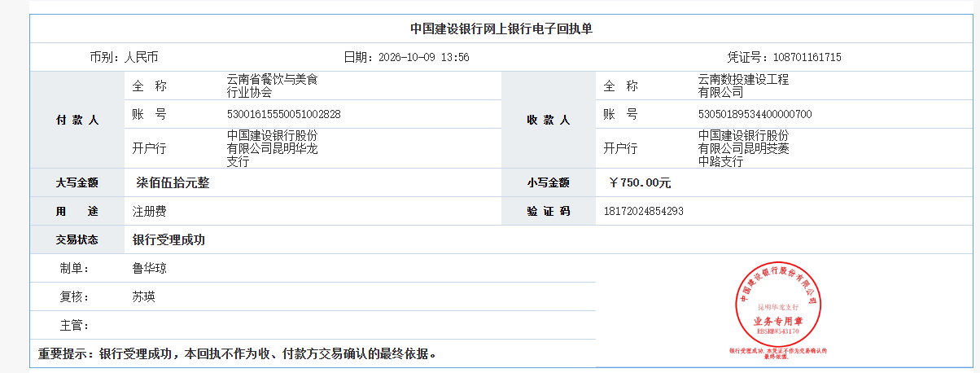Viewport: 980px width, 373px height.
Task: Select payer name 云南省餐饮与美食行业协会
Action: click(x=272, y=86)
